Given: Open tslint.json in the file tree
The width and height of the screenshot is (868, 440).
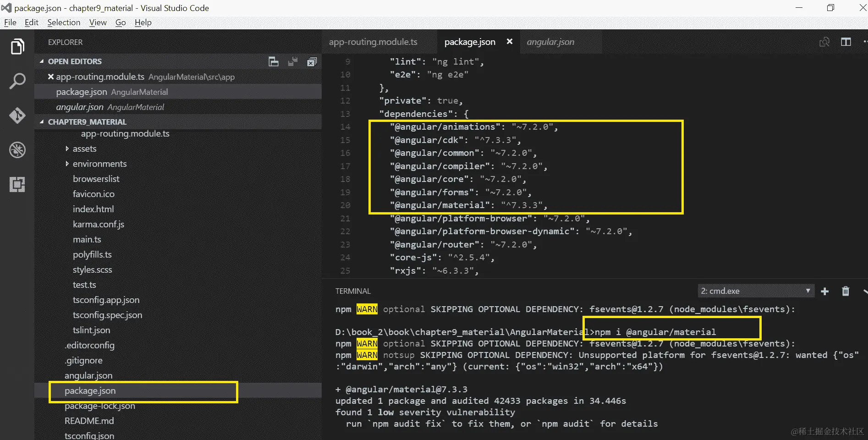Looking at the screenshot, I should [x=91, y=330].
